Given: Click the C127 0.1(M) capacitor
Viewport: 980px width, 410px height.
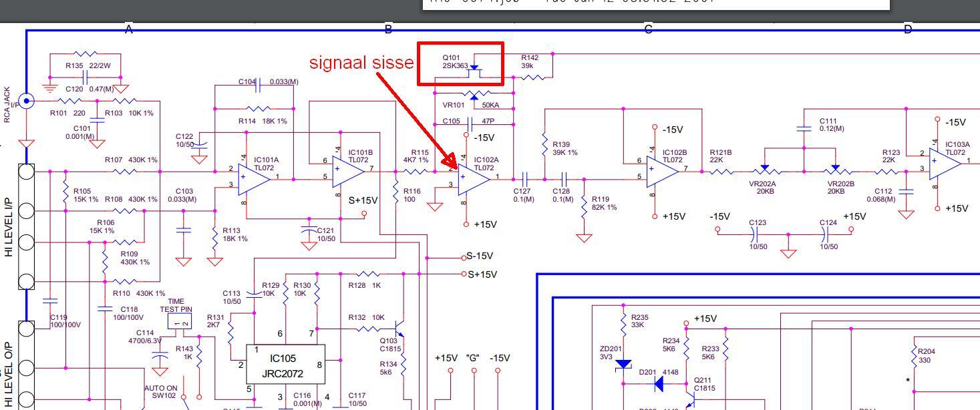Looking at the screenshot, I should point(524,179).
